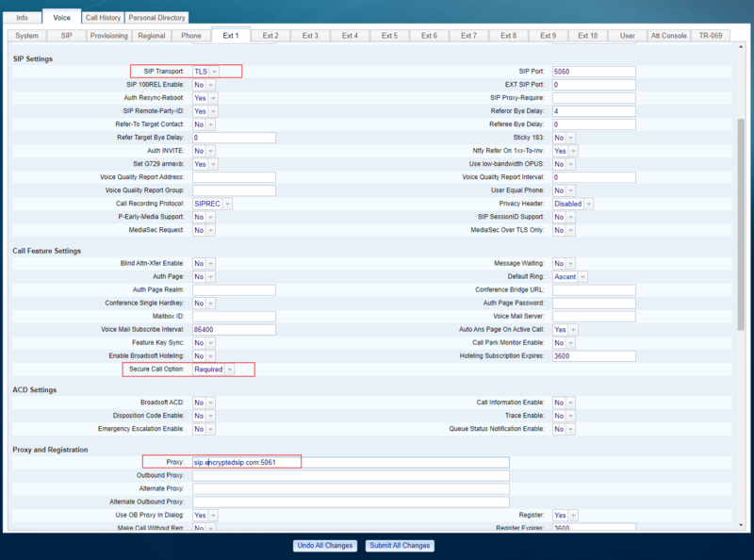Switch to Ext 2 tab
The height and width of the screenshot is (560, 754).
270,36
